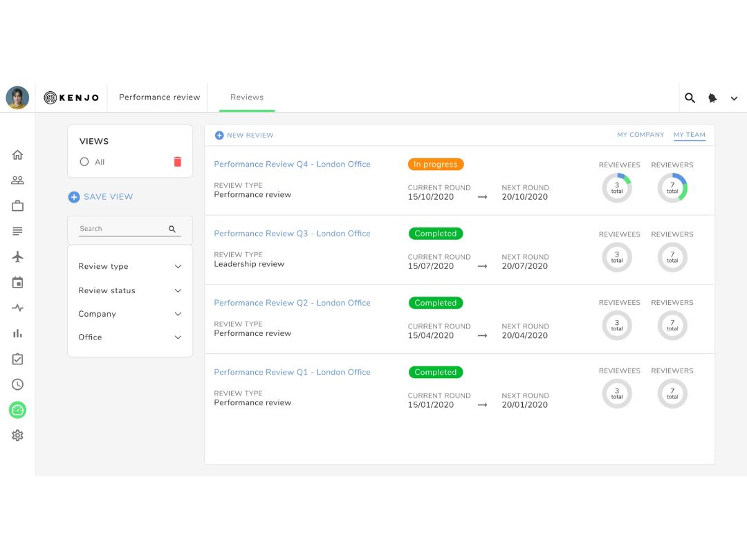This screenshot has width=747, height=560.
Task: Click the Q3 reviewers total ring
Action: tap(672, 257)
